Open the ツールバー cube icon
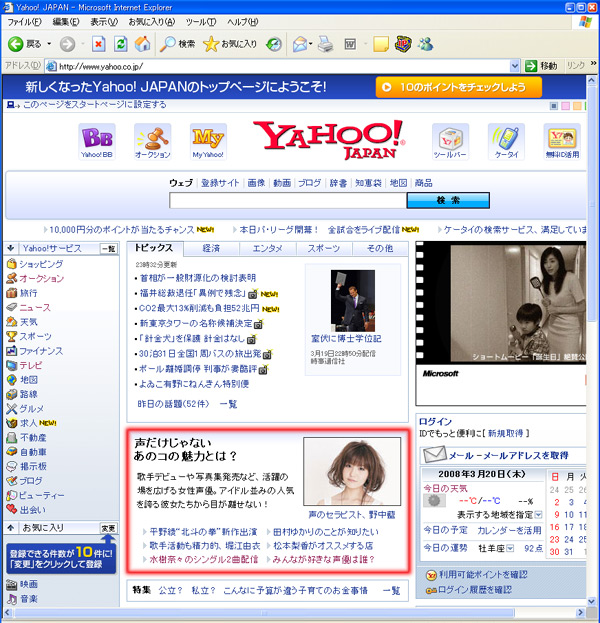This screenshot has width=600, height=623. tap(450, 141)
